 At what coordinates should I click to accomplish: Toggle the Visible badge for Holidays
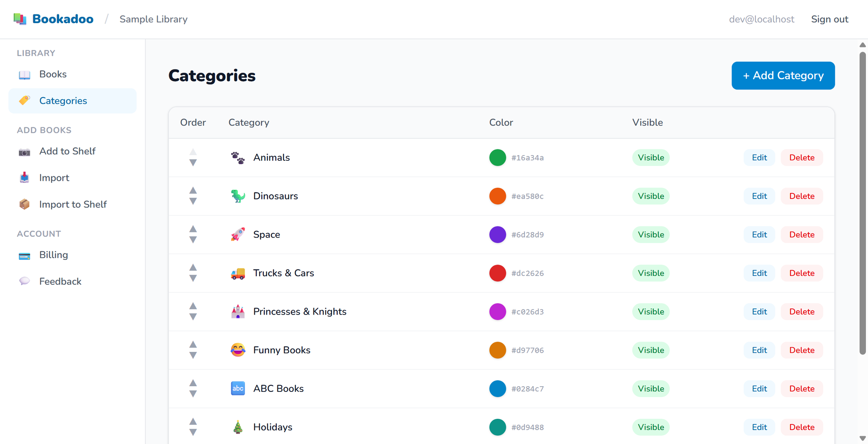click(651, 427)
